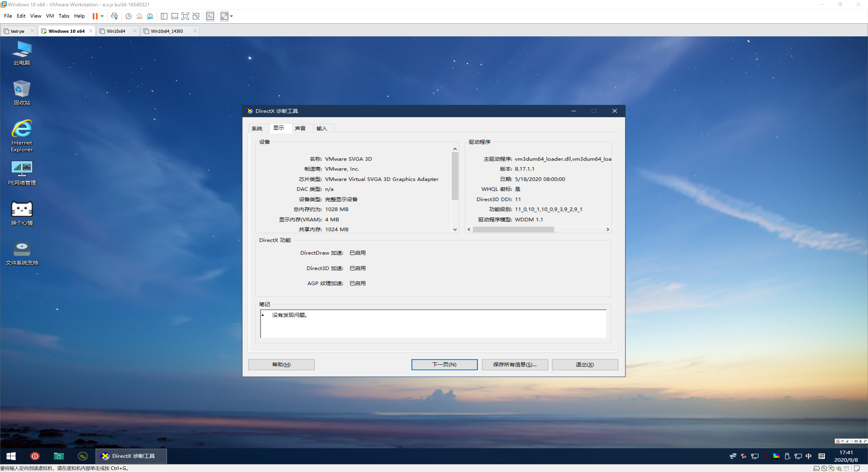Click the network computers tray icon
The height and width of the screenshot is (472, 868).
point(733,456)
